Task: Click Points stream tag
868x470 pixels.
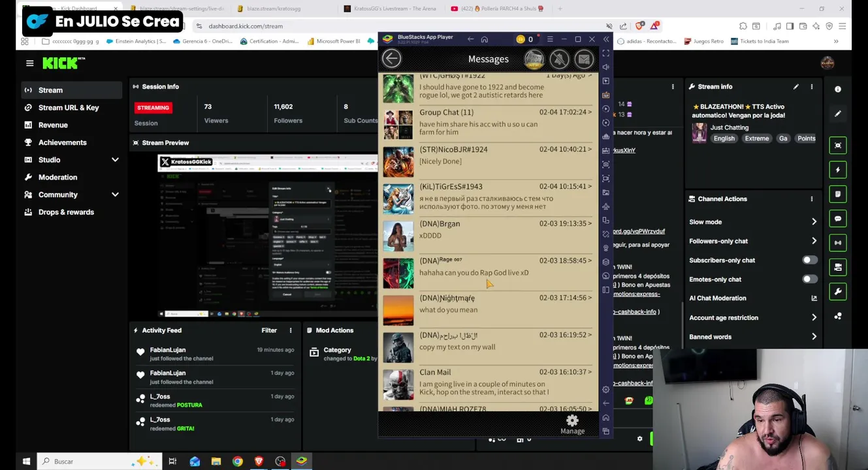Action: [806, 138]
